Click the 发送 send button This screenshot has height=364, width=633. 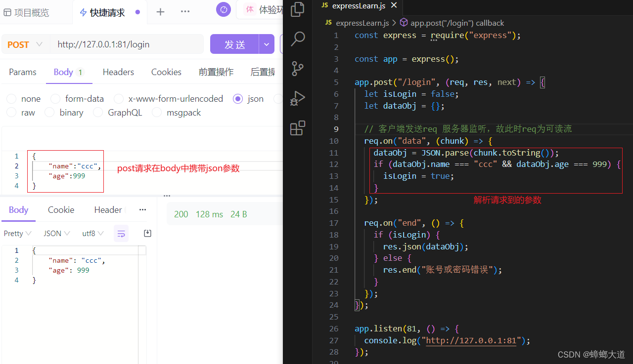(235, 44)
